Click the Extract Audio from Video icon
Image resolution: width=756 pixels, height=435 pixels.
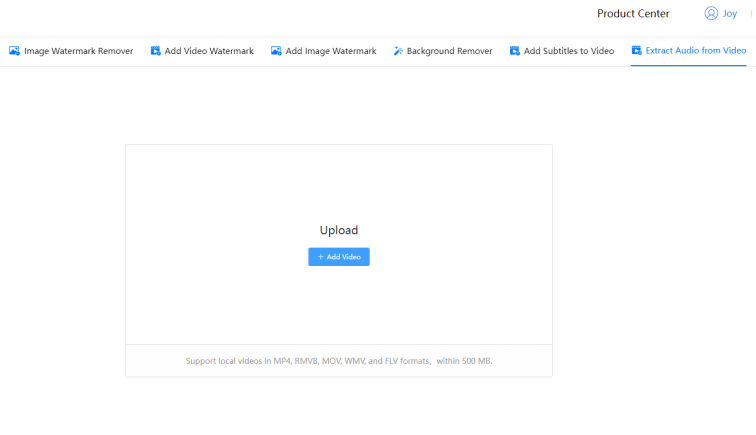pyautogui.click(x=636, y=50)
